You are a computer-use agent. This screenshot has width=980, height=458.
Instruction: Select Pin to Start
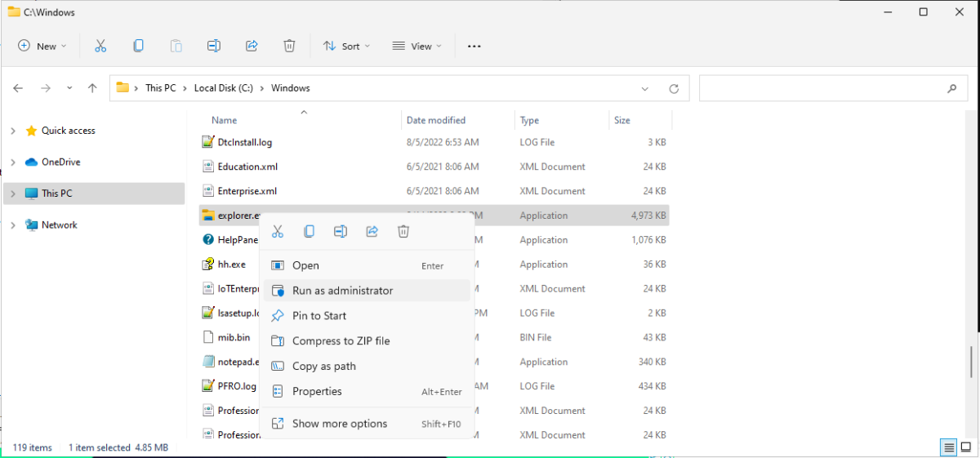click(367, 316)
